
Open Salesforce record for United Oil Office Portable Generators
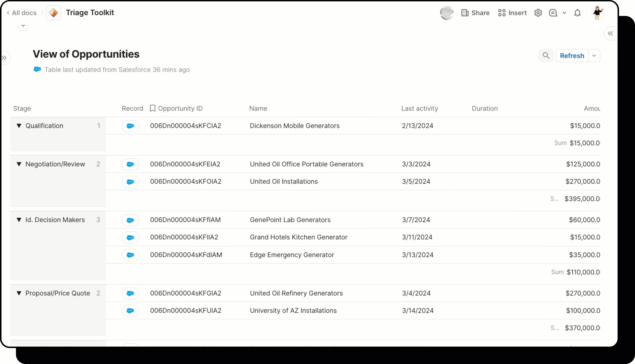point(130,164)
